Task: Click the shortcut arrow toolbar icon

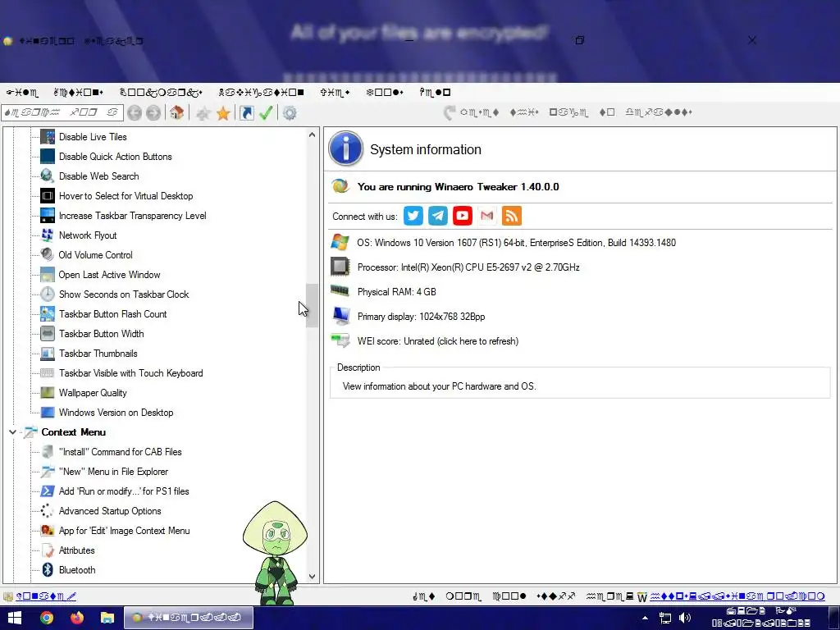Action: tap(246, 112)
